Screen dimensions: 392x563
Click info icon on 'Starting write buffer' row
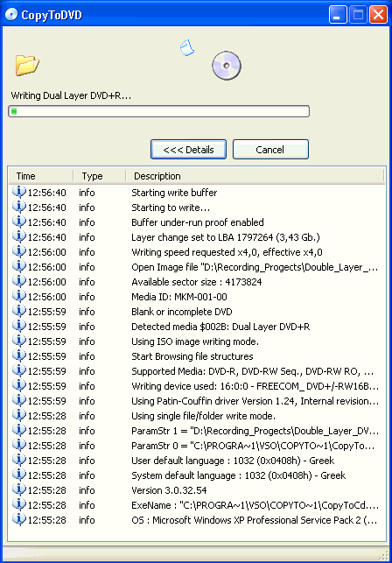(x=19, y=192)
